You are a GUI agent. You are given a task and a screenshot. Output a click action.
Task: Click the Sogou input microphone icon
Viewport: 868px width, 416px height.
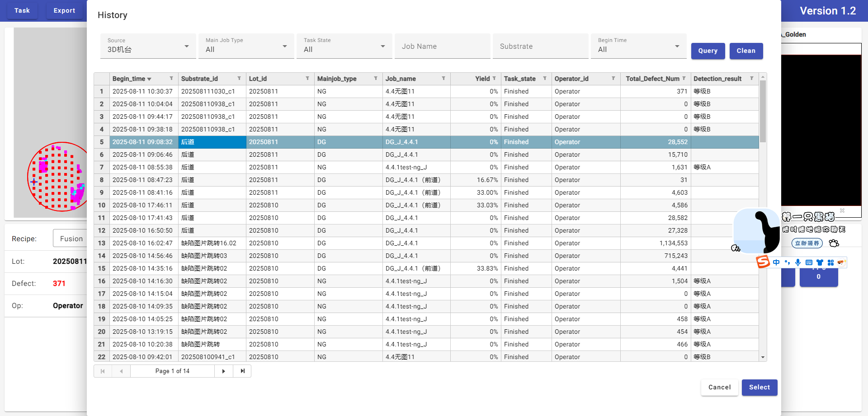pyautogui.click(x=798, y=262)
